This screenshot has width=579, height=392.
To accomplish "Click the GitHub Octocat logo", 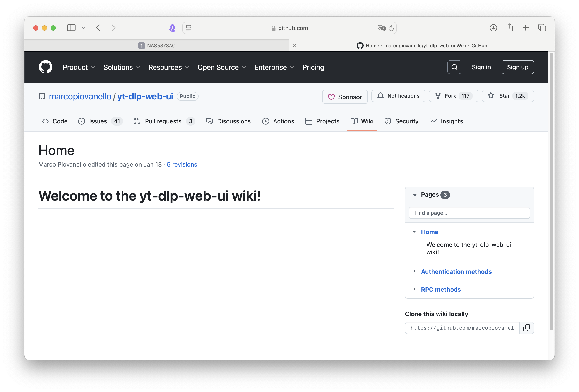I will pyautogui.click(x=46, y=67).
